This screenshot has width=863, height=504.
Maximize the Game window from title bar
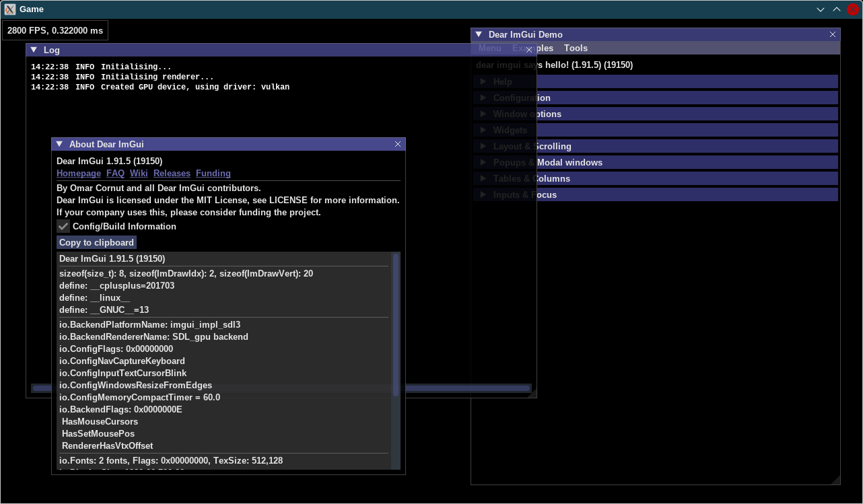coord(837,9)
